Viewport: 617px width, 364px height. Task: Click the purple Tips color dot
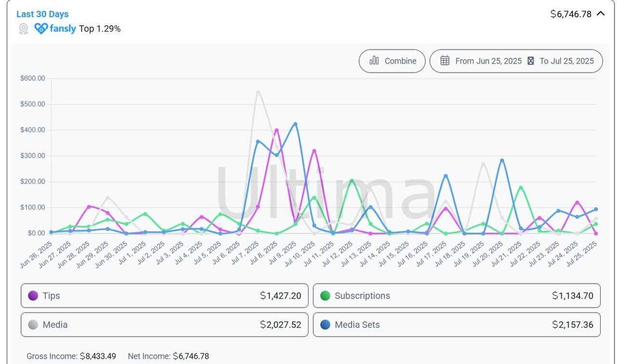click(x=33, y=296)
